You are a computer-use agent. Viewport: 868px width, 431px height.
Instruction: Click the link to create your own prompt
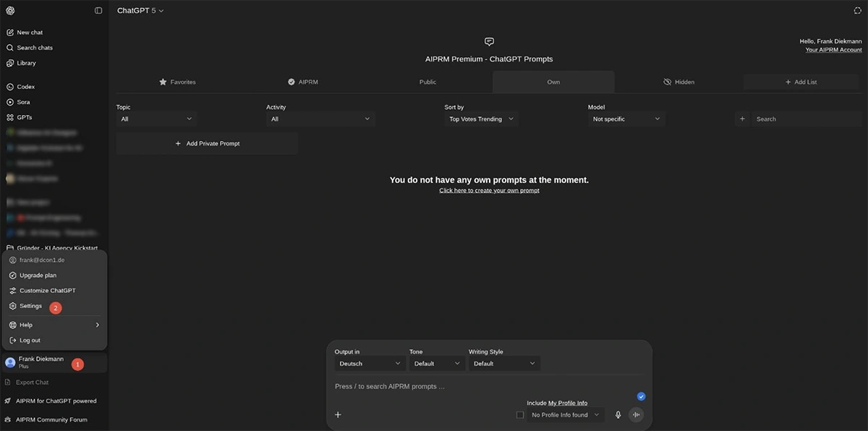489,190
